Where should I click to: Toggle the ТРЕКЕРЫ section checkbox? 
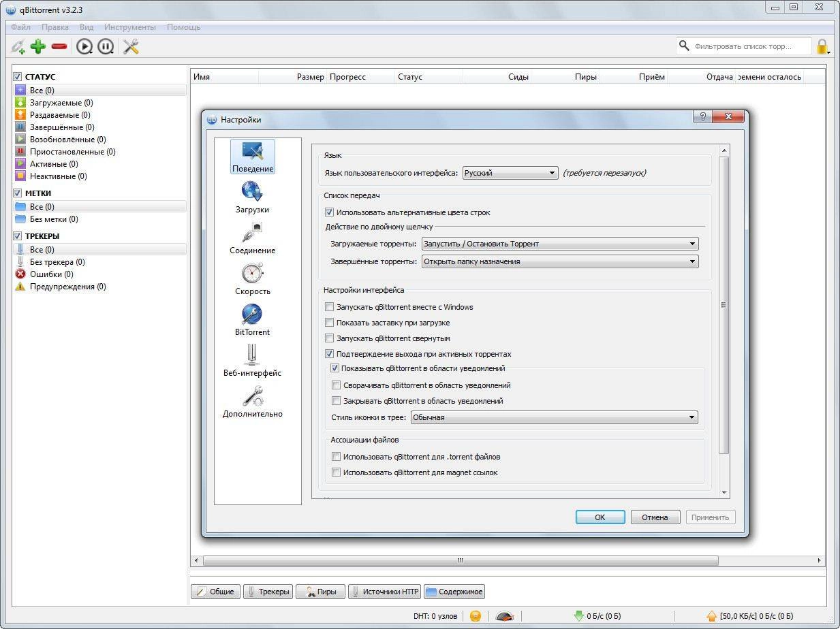click(x=18, y=236)
